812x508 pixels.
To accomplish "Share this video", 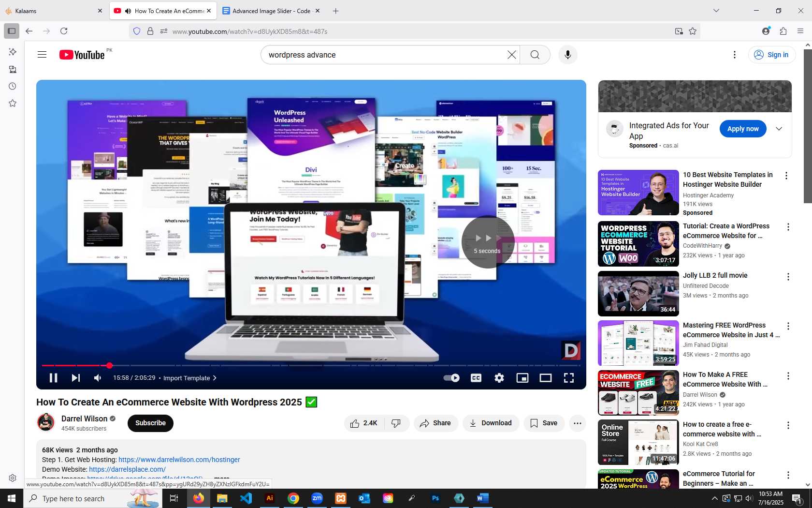I will point(435,423).
